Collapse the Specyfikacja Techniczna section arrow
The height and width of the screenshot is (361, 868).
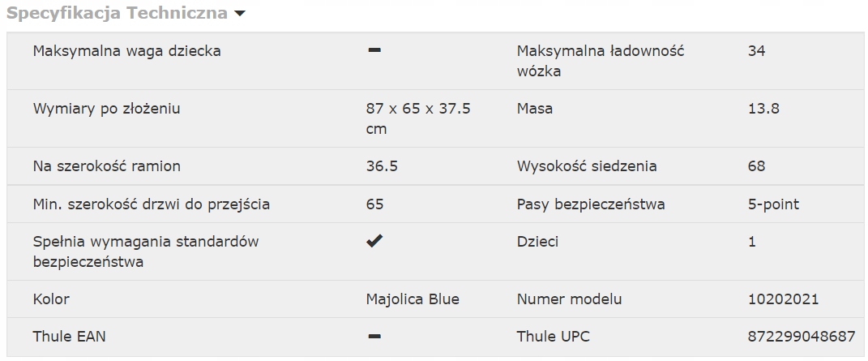click(238, 15)
